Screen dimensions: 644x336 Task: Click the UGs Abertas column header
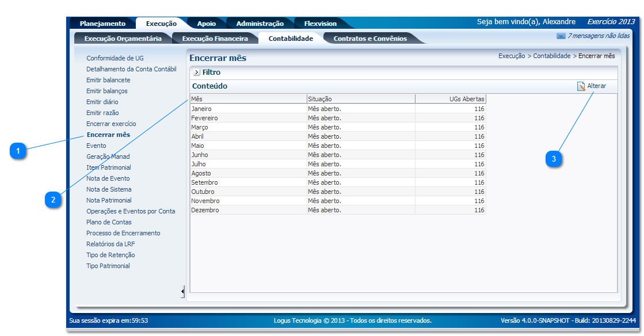(x=451, y=99)
